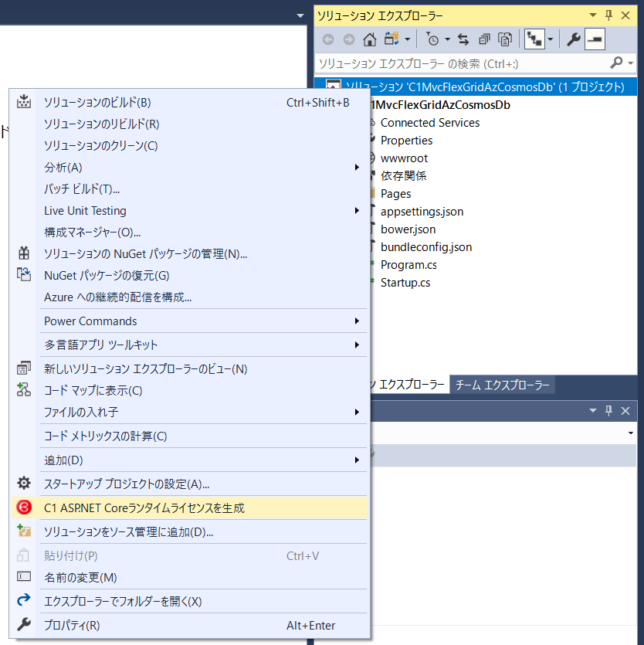
Task: Show all files icon in toolbar
Action: pyautogui.click(x=505, y=39)
